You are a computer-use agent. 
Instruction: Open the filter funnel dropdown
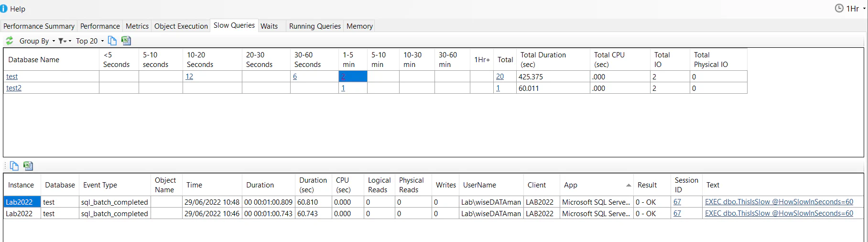[x=65, y=41]
